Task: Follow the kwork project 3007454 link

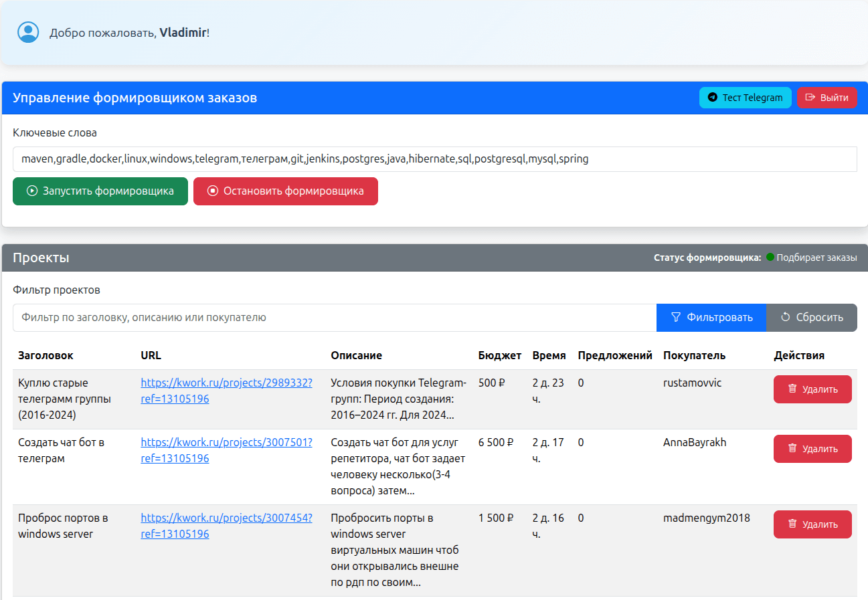Action: coord(226,518)
